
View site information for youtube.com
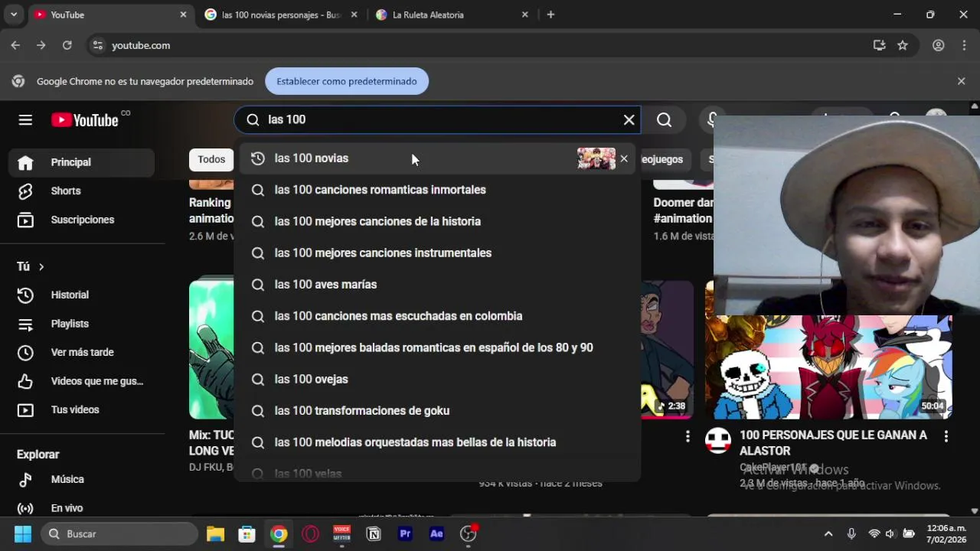(x=97, y=45)
